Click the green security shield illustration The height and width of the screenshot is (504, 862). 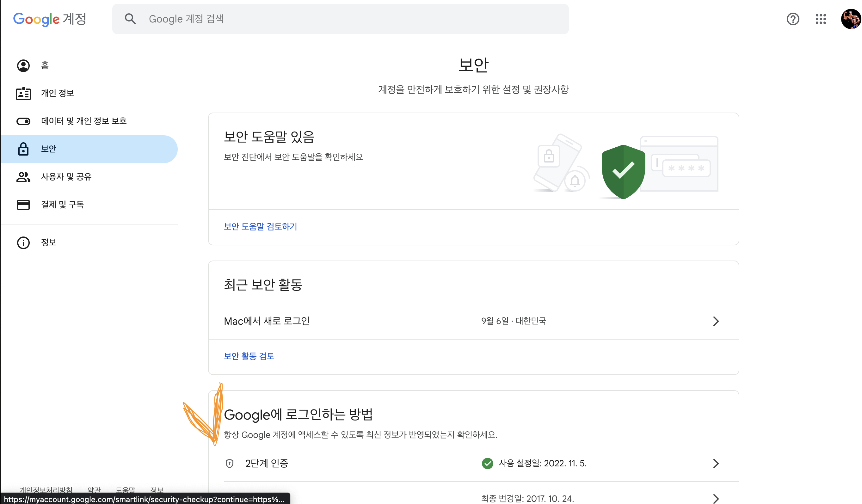(x=623, y=171)
